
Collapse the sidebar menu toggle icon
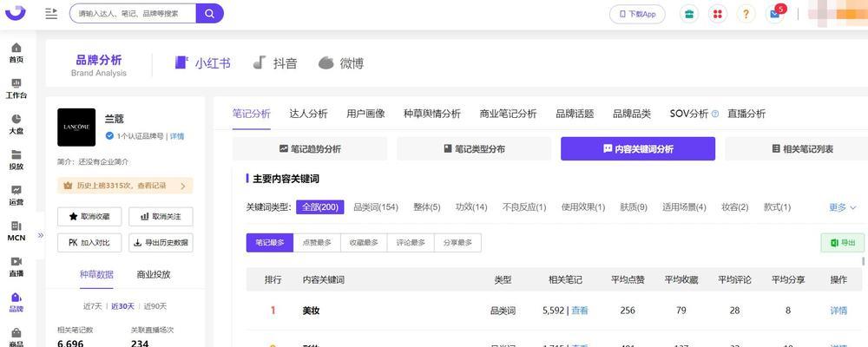click(51, 13)
